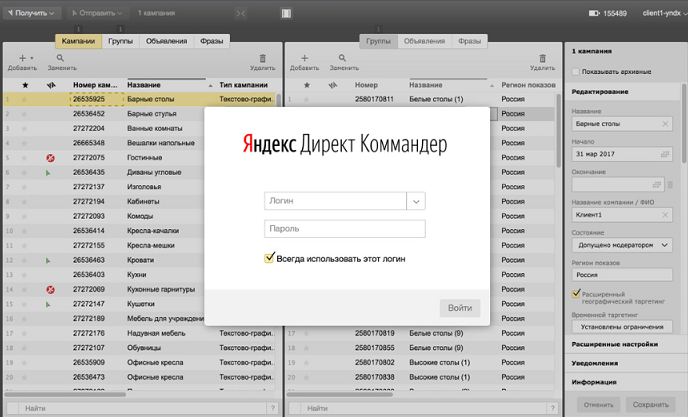688x417 pixels.
Task: Open calendar icon for Окончание date
Action: tap(657, 185)
